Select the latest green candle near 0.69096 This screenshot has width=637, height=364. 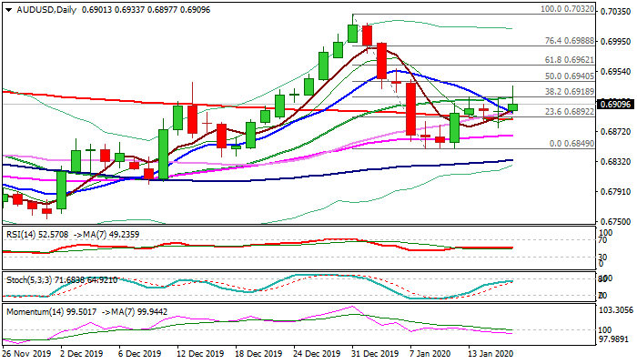click(512, 107)
